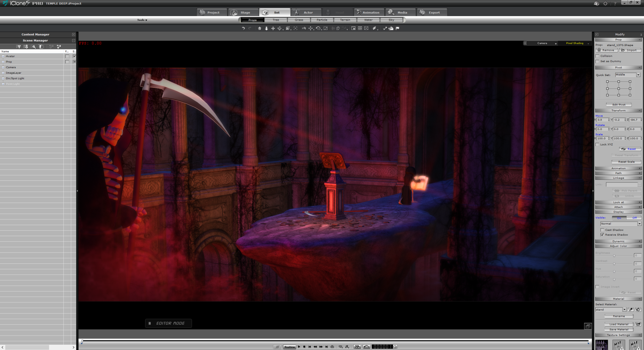
Task: Click the flag icon in toolbar
Action: click(x=397, y=28)
